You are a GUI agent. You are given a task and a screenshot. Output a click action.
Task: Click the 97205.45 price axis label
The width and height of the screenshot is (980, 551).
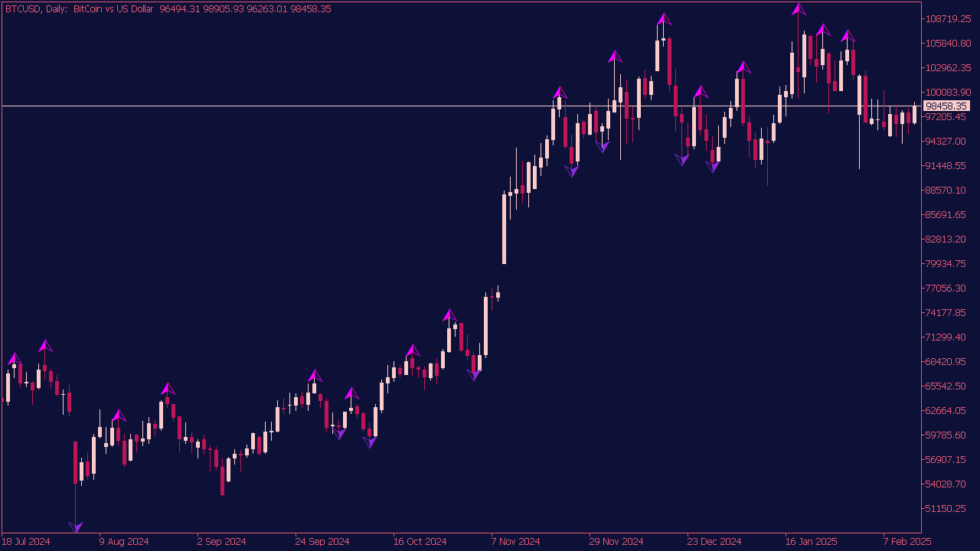click(947, 116)
